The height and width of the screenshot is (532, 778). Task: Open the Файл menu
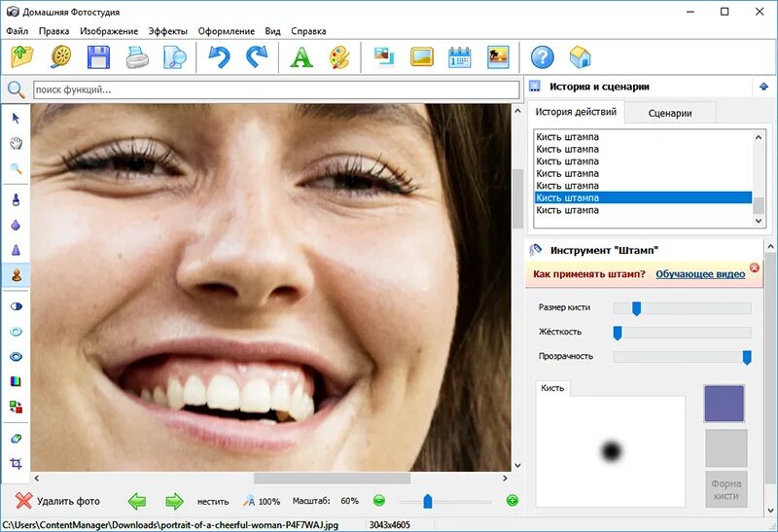pos(17,31)
